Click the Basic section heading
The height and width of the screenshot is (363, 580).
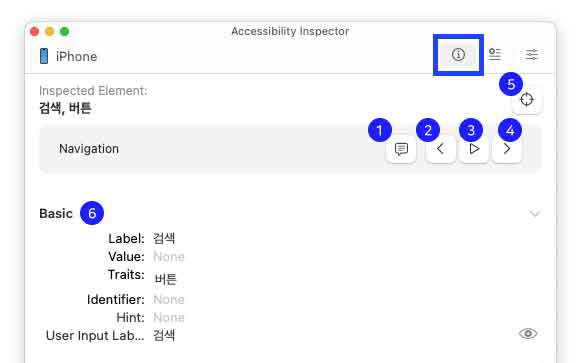click(56, 214)
